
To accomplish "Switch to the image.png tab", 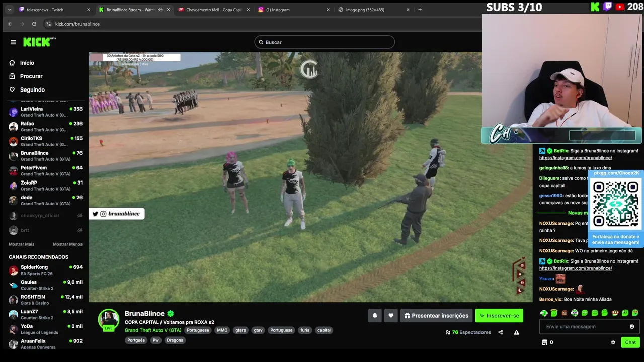I will pos(373,9).
